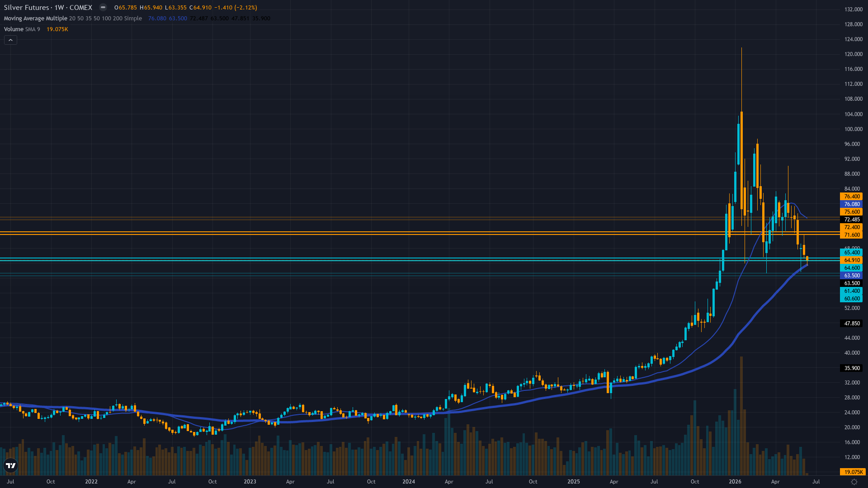
Task: Click the 132.000 price scale label
Action: 853,9
